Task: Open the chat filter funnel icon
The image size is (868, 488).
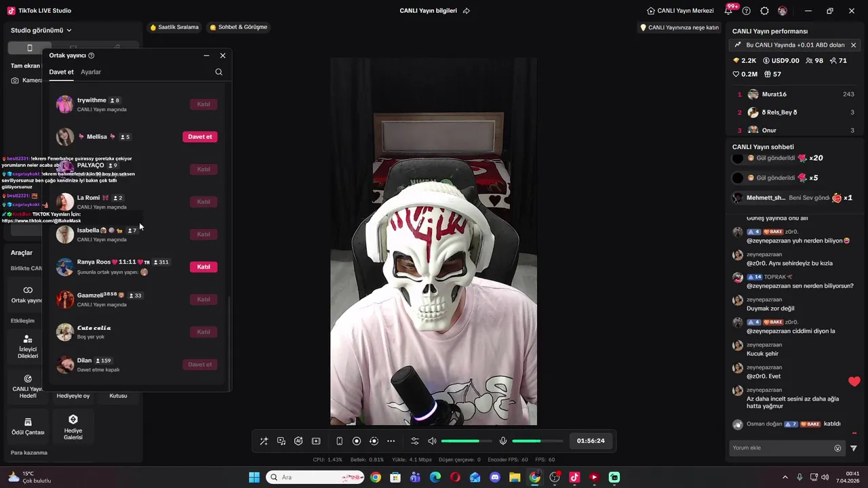Action: click(854, 448)
